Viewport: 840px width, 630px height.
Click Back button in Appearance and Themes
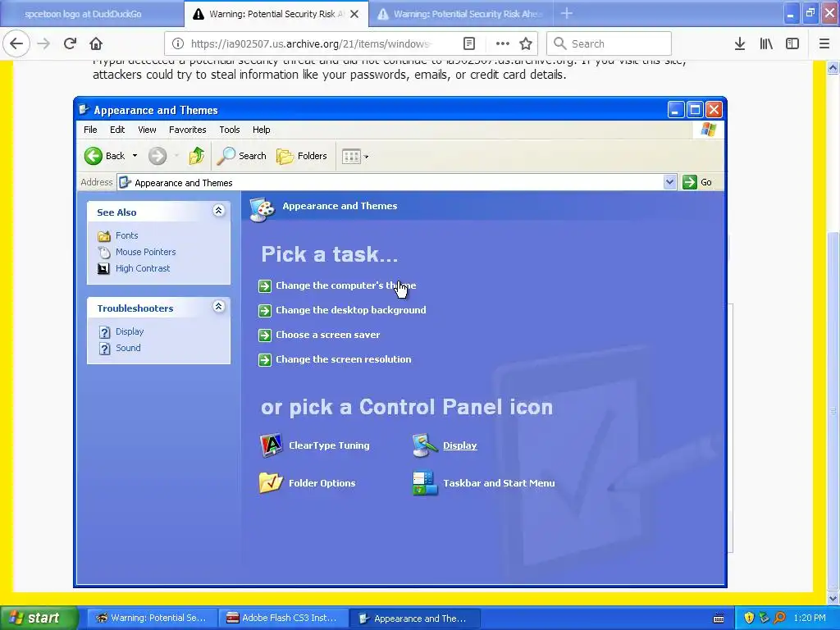point(104,156)
